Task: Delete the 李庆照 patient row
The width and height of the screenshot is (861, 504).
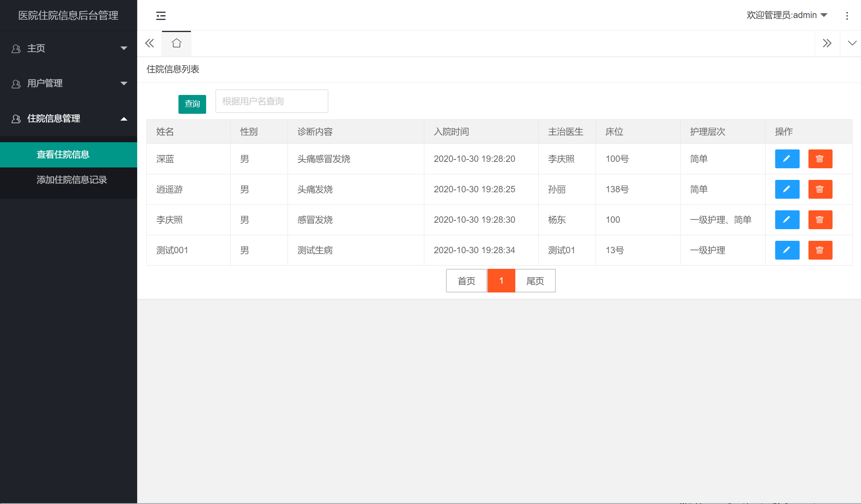Action: pyautogui.click(x=820, y=220)
